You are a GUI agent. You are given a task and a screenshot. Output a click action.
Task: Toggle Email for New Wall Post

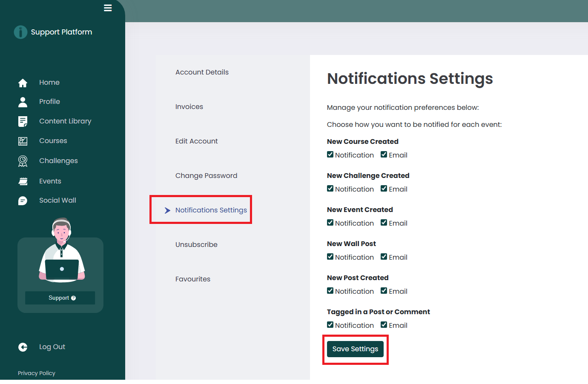point(384,257)
